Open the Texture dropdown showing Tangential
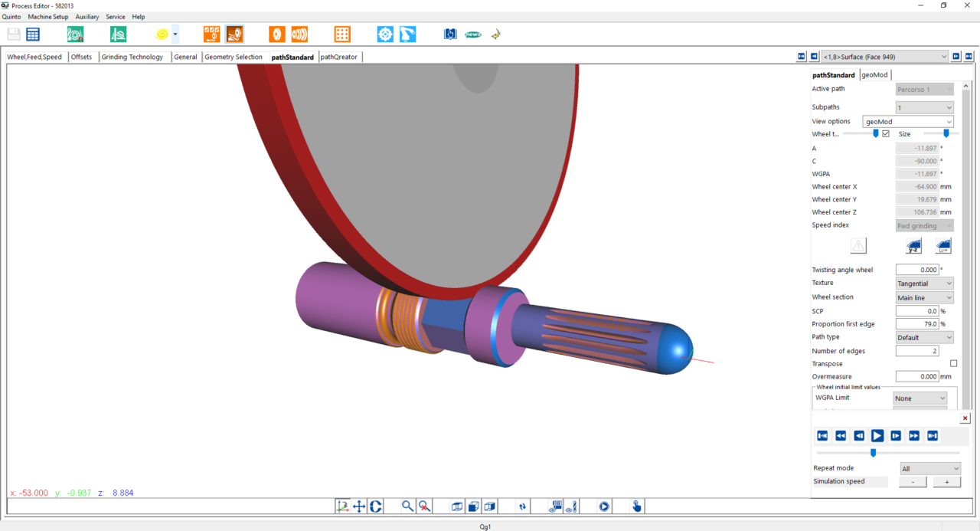This screenshot has width=980, height=531. click(925, 284)
